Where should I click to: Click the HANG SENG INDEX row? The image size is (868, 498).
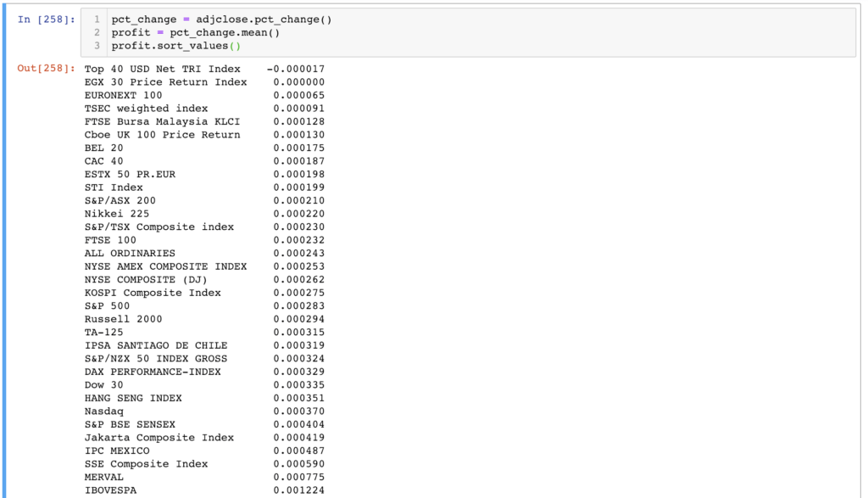(204, 398)
